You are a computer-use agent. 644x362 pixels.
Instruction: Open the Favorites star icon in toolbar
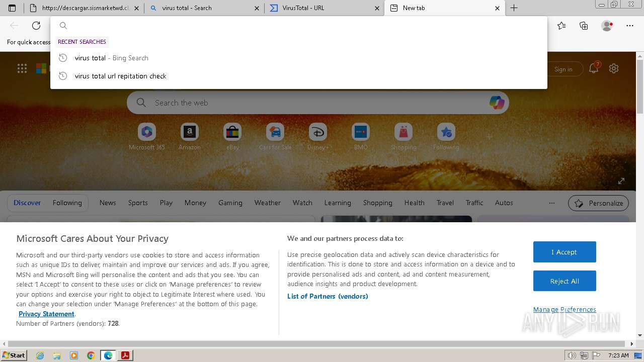point(561,26)
